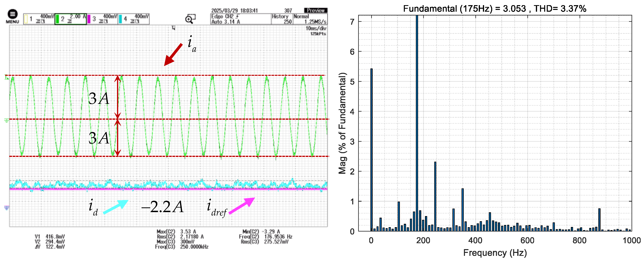Viewport: 644px width, 261px height.
Task: Click the zoom magnifier icon
Action: point(190,19)
